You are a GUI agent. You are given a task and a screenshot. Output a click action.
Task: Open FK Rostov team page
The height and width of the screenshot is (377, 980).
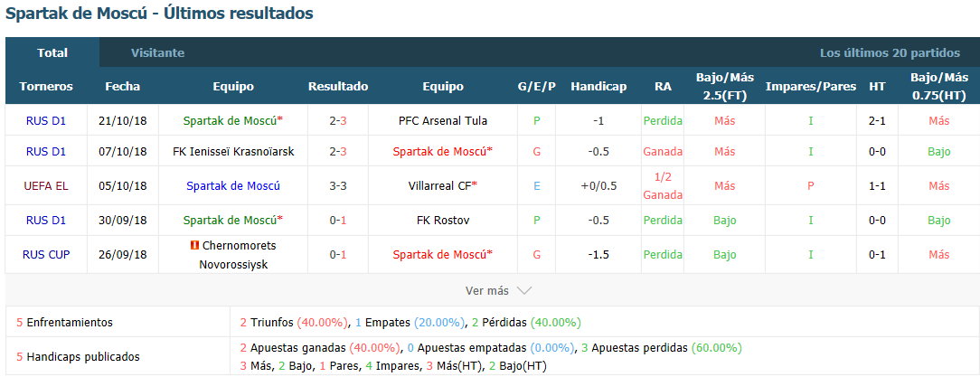(442, 220)
